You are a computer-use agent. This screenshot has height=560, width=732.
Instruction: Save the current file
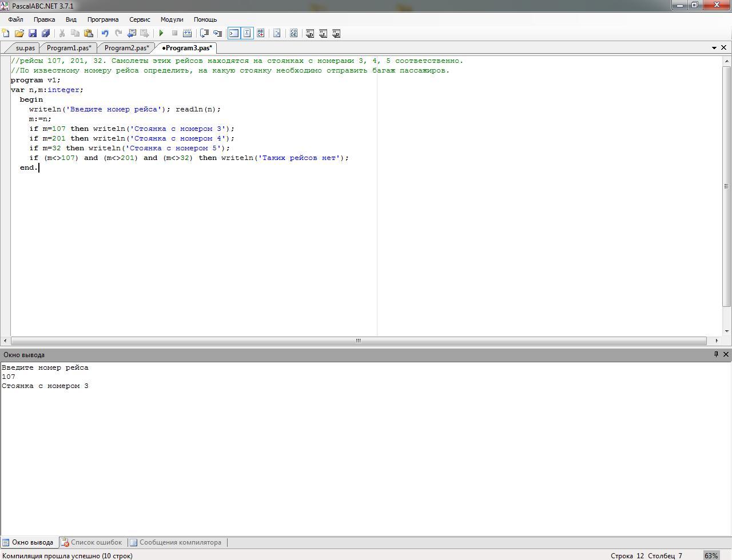(x=33, y=34)
